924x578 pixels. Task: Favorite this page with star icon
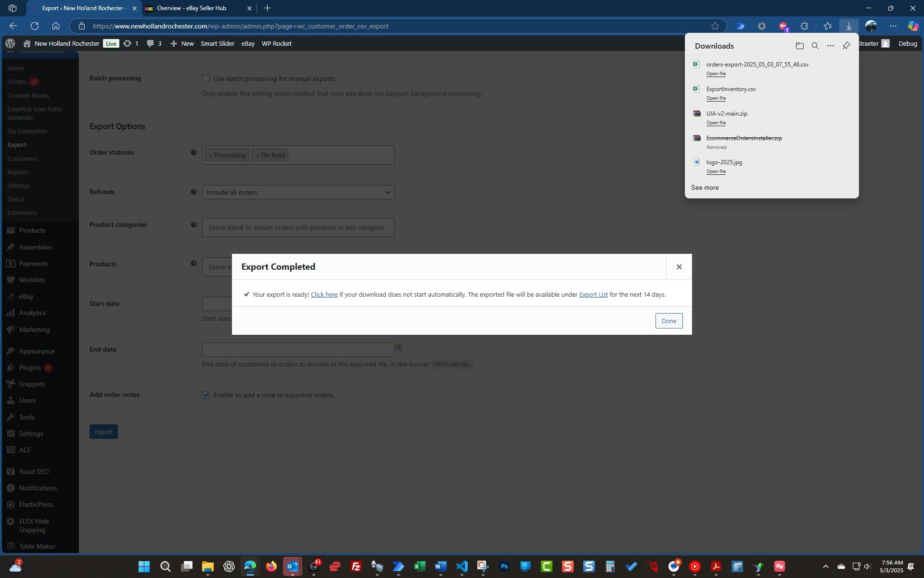point(715,26)
